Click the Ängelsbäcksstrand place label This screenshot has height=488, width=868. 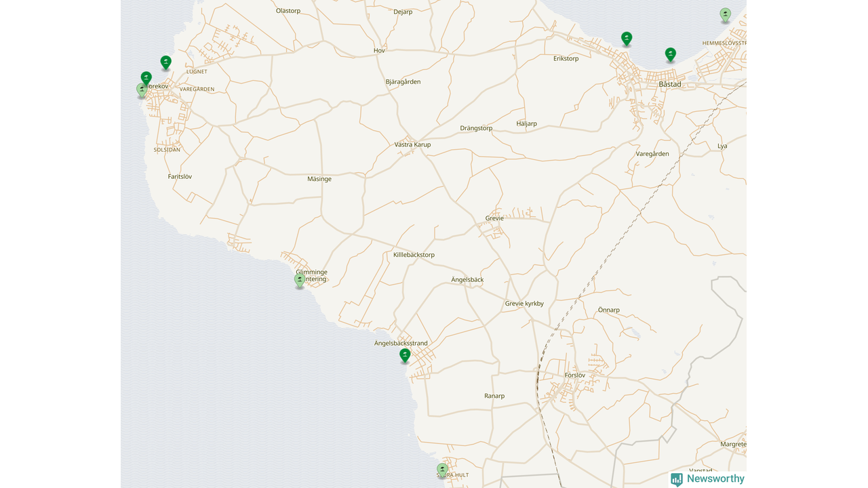click(x=401, y=343)
